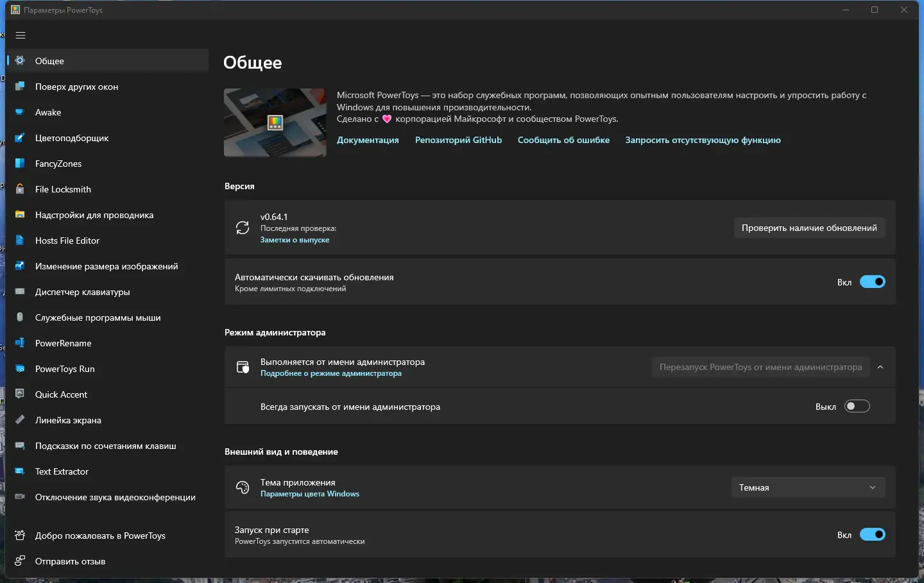
Task: Click the Screen Ruler (Линейка экрана) icon
Action: tap(20, 420)
